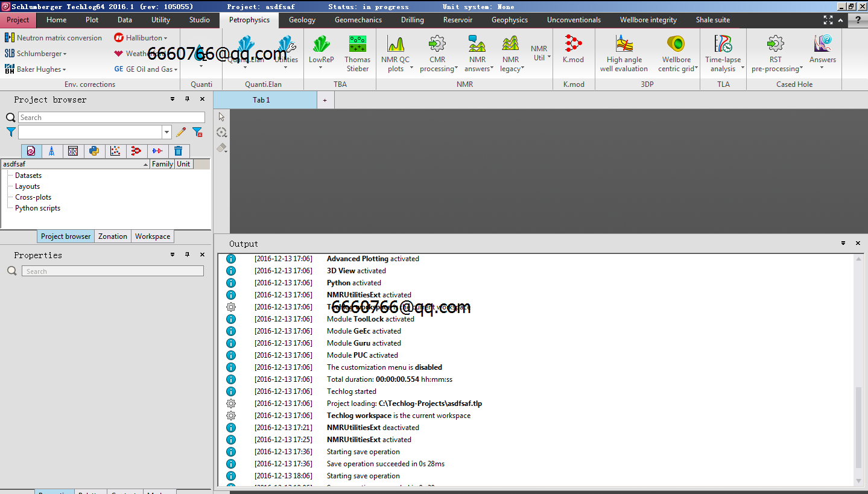The image size is (868, 494).
Task: Select the wells derrick view icon
Action: point(51,151)
